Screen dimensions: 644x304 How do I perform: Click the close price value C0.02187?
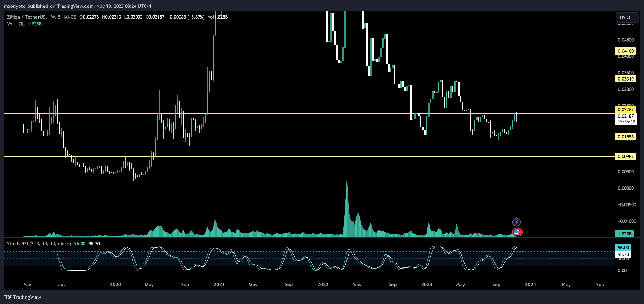coord(155,17)
